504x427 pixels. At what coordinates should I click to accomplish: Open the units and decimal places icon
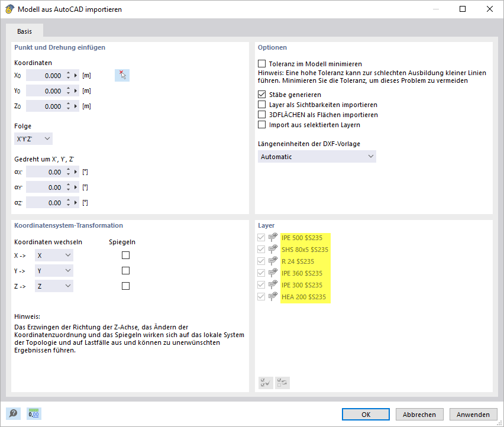[x=34, y=413]
